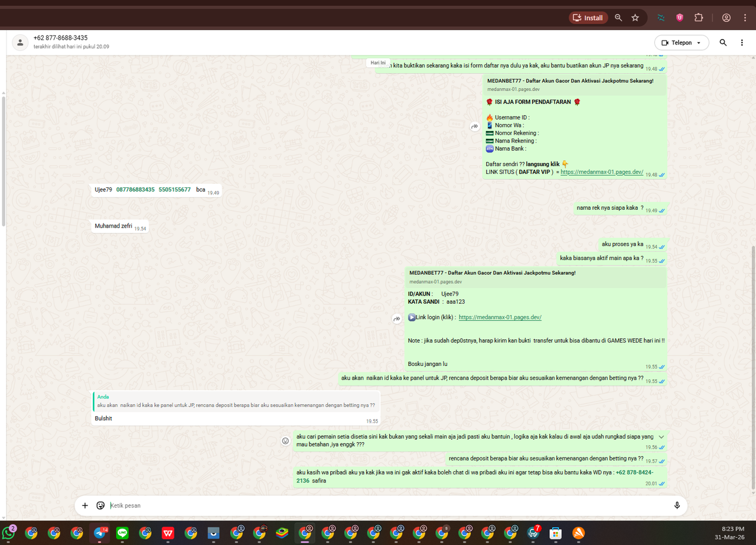This screenshot has height=545, width=756.
Task: Select the 'aku proses ya ka' message
Action: (x=623, y=244)
